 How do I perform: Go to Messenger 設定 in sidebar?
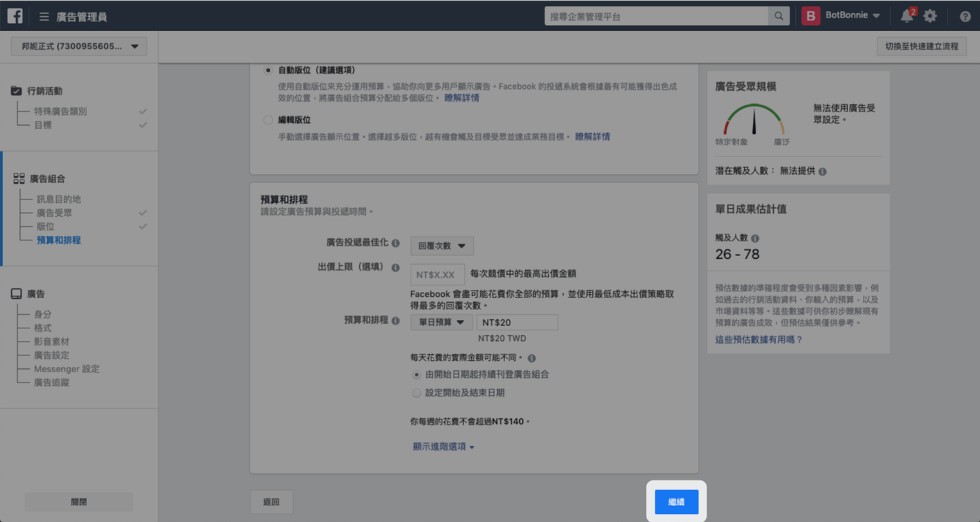(67, 369)
